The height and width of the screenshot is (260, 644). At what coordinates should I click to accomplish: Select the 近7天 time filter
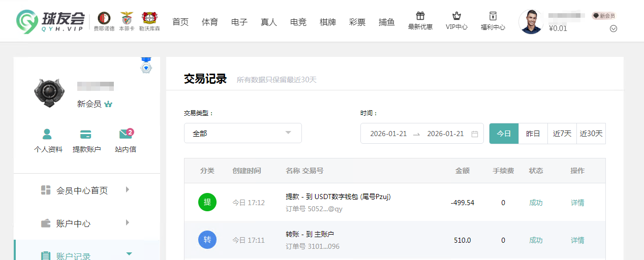pyautogui.click(x=562, y=134)
